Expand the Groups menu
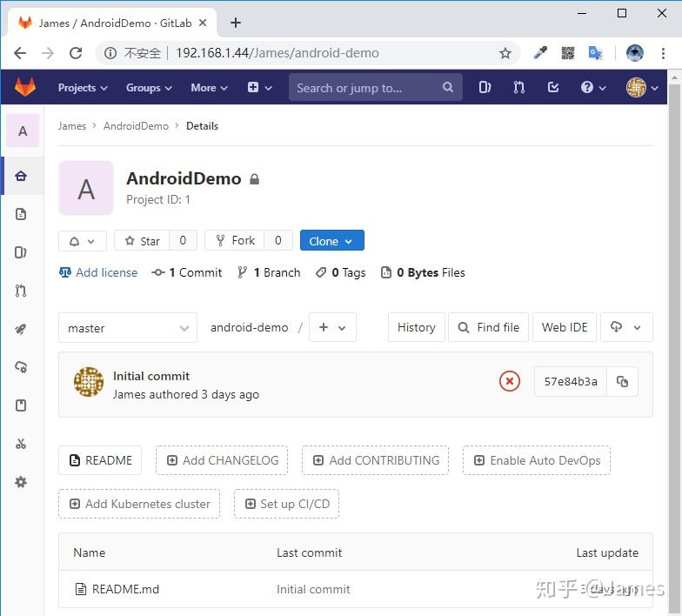Screen dimensions: 682x616 149,87
